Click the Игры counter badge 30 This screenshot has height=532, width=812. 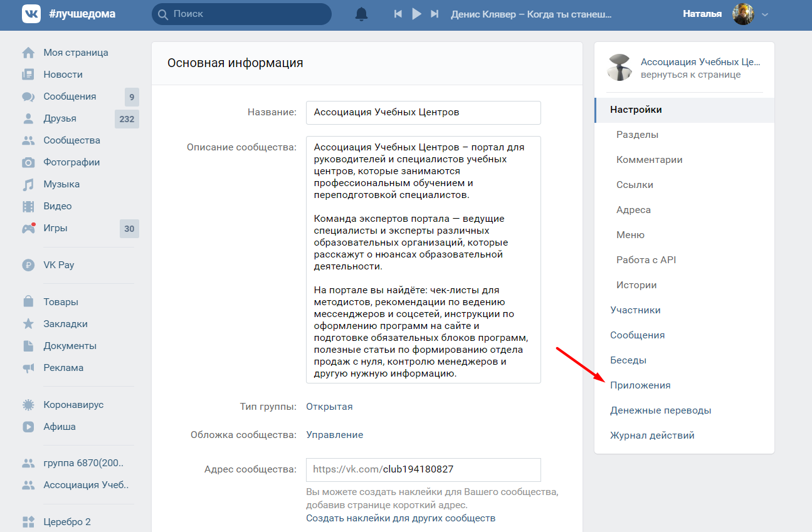(x=129, y=228)
